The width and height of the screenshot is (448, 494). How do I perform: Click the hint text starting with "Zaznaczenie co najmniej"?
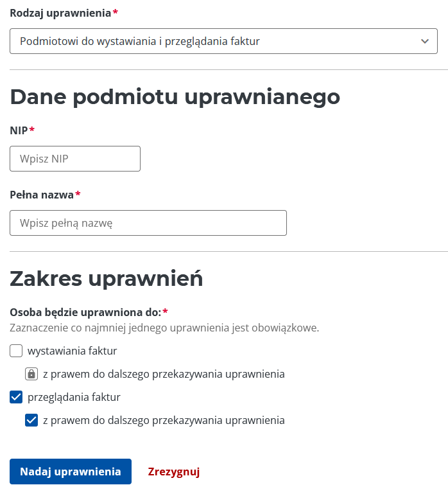click(x=164, y=328)
